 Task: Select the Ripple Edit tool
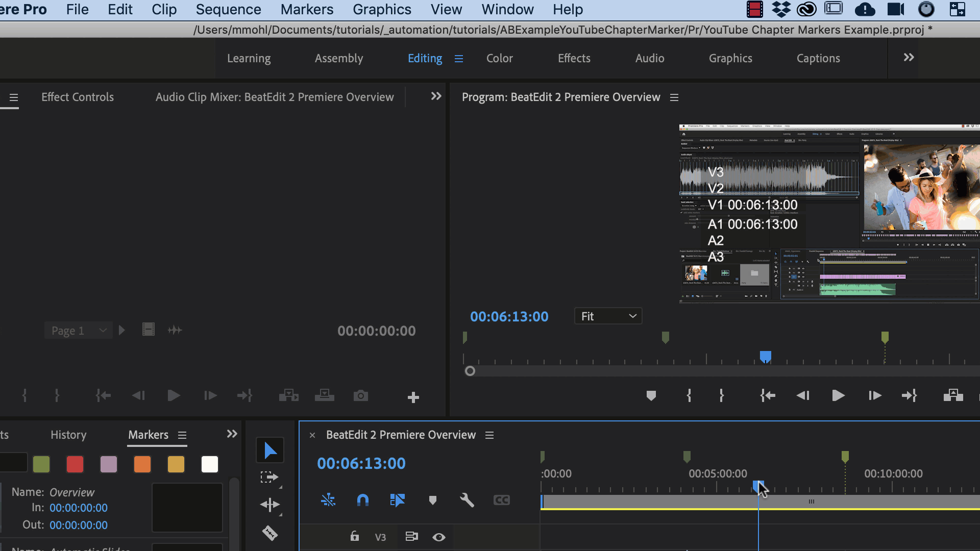pyautogui.click(x=269, y=505)
